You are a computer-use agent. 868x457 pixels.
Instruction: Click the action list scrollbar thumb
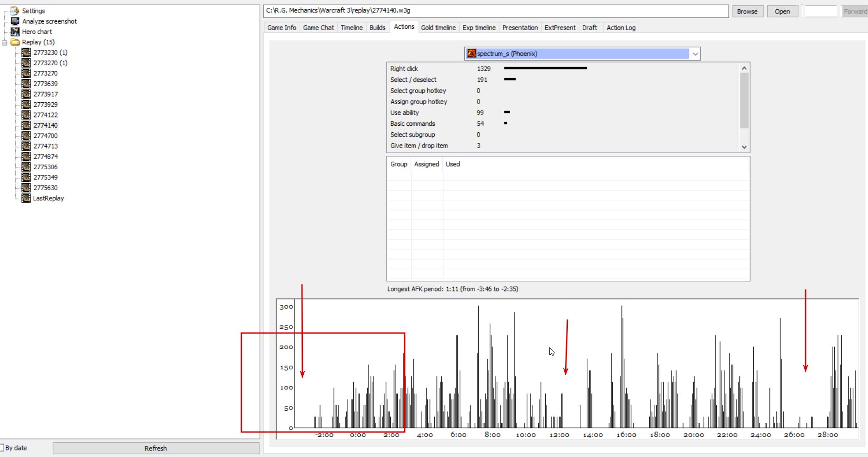744,100
